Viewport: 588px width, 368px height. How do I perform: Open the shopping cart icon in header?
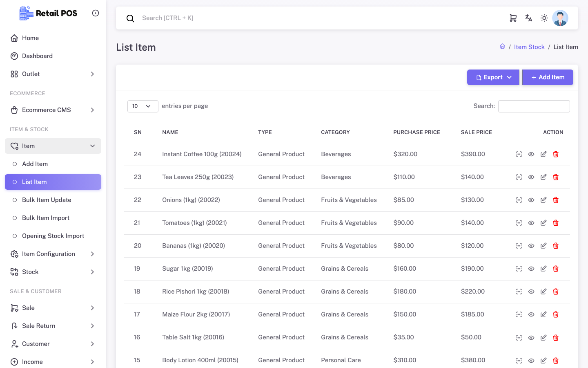pyautogui.click(x=513, y=18)
